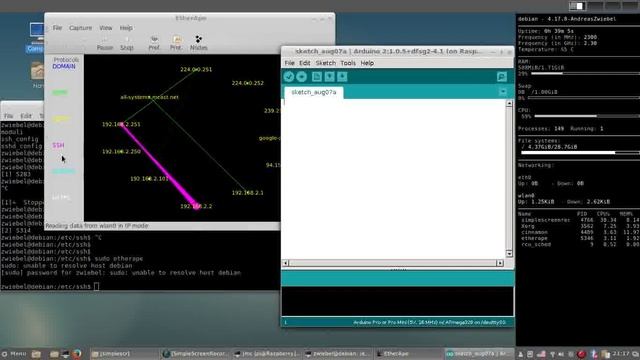Click the Arduino black console output area
The height and width of the screenshot is (360, 640).
tap(397, 301)
